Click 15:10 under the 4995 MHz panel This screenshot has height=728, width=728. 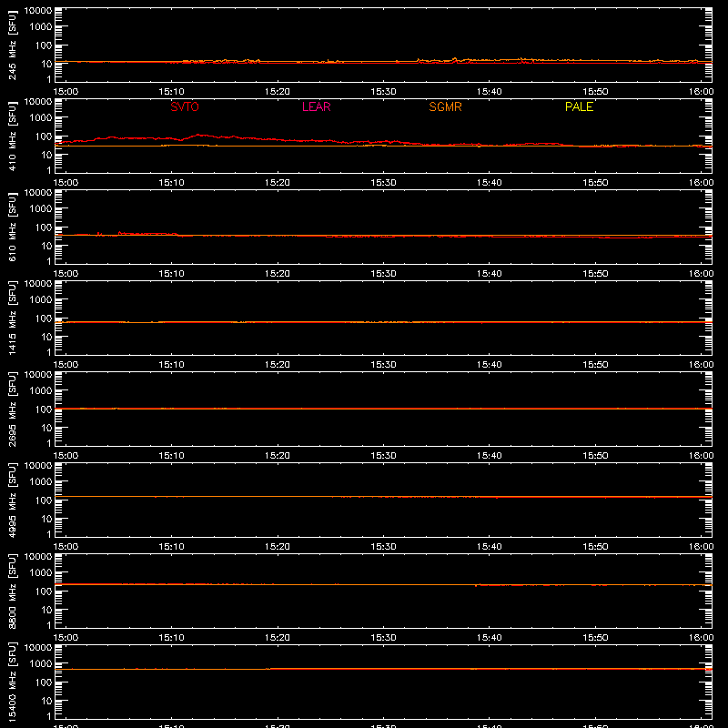coord(171,547)
